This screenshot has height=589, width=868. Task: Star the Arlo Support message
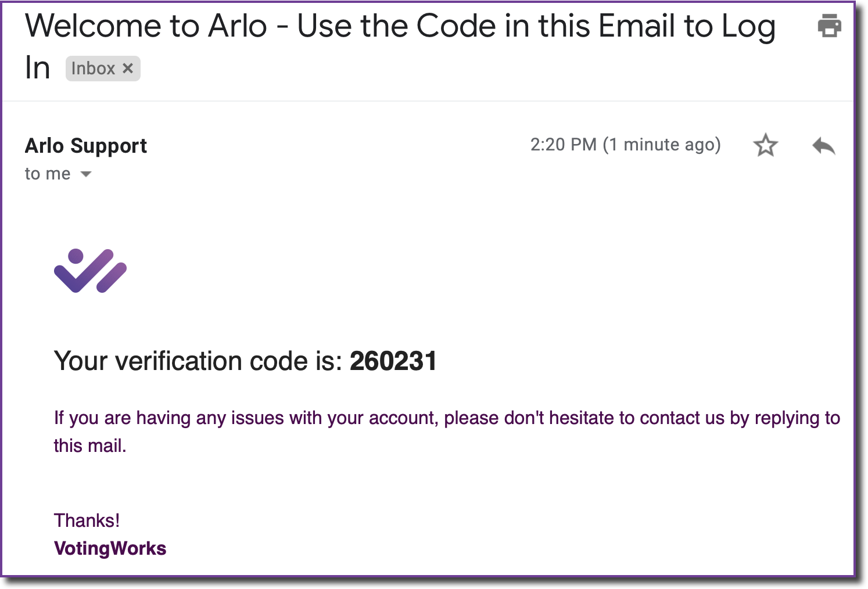[x=765, y=145]
